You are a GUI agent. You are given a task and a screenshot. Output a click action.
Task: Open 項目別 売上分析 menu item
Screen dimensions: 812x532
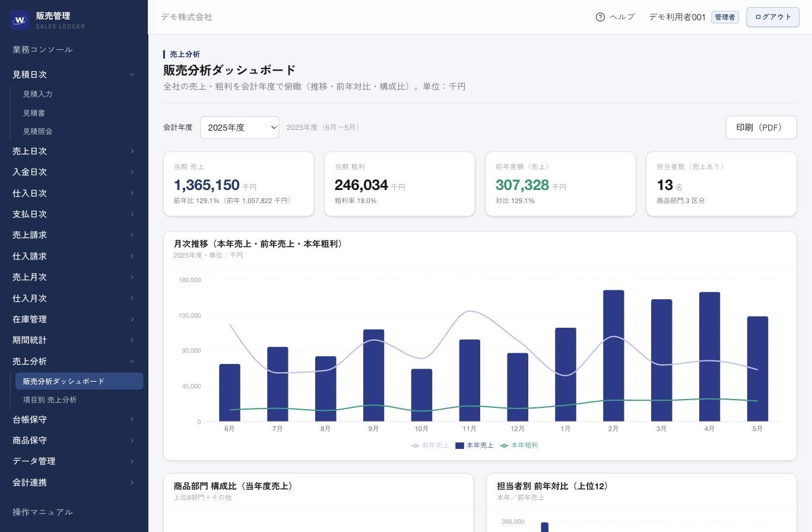click(x=80, y=400)
